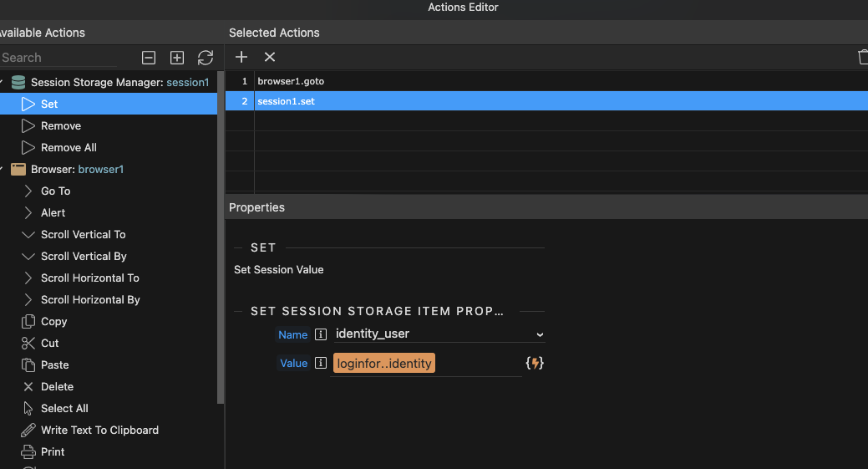Screen dimensions: 868x469
Task: Expand all actions with the plus-box icon
Action: tap(176, 58)
